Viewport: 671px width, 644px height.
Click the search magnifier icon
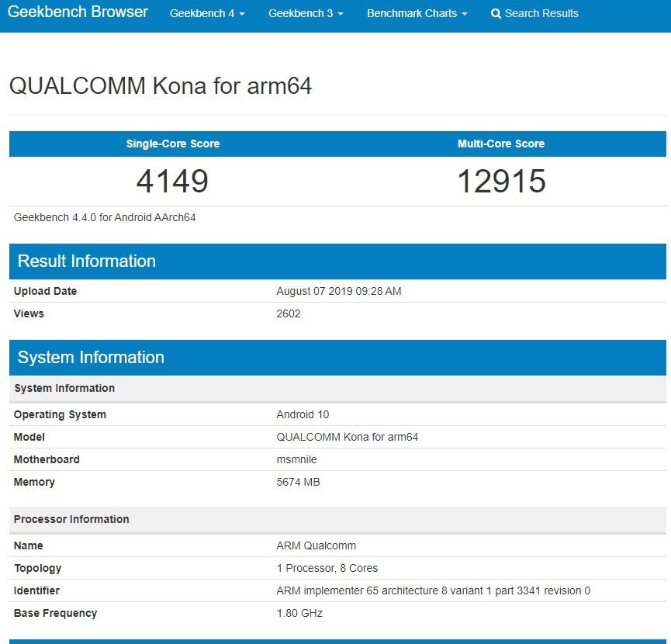pos(496,14)
